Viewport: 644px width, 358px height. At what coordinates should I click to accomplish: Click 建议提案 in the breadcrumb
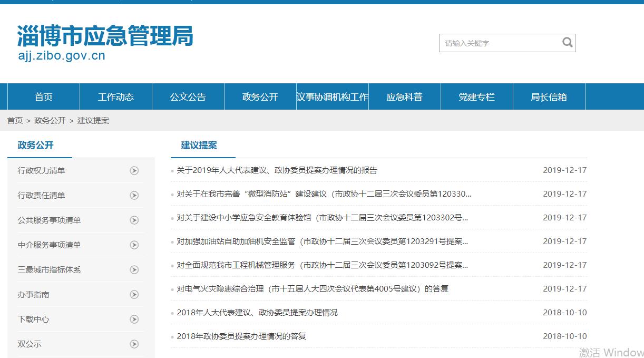pos(93,120)
